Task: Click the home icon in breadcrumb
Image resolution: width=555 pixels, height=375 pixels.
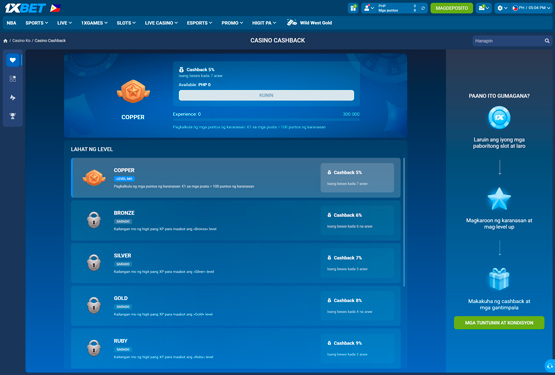Action: pyautogui.click(x=5, y=41)
